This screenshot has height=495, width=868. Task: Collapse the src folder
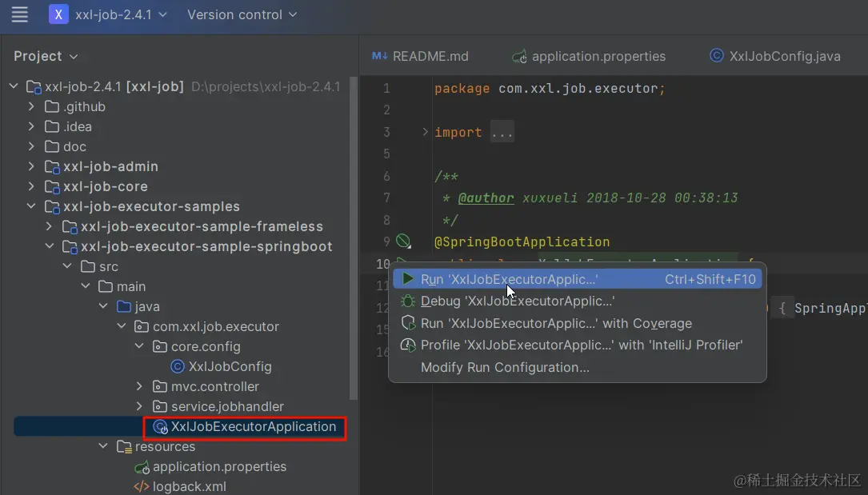67,266
